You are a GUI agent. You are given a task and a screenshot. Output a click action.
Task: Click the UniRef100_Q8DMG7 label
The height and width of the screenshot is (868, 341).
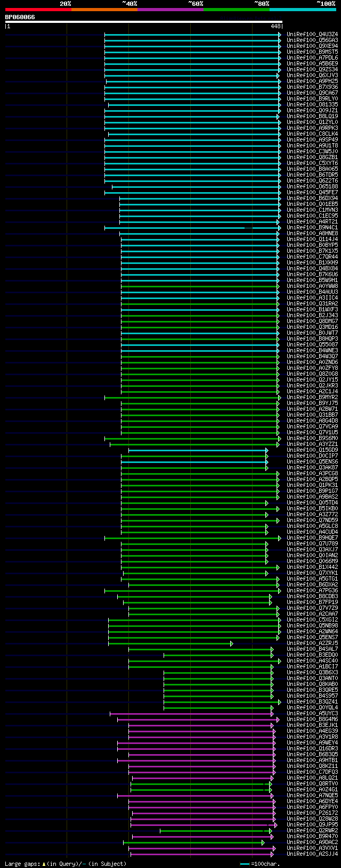click(x=312, y=321)
